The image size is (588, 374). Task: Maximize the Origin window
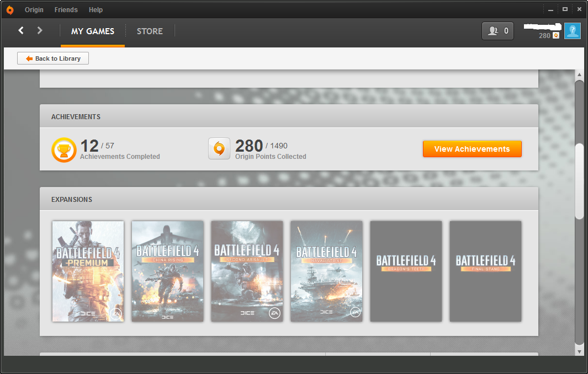(565, 9)
